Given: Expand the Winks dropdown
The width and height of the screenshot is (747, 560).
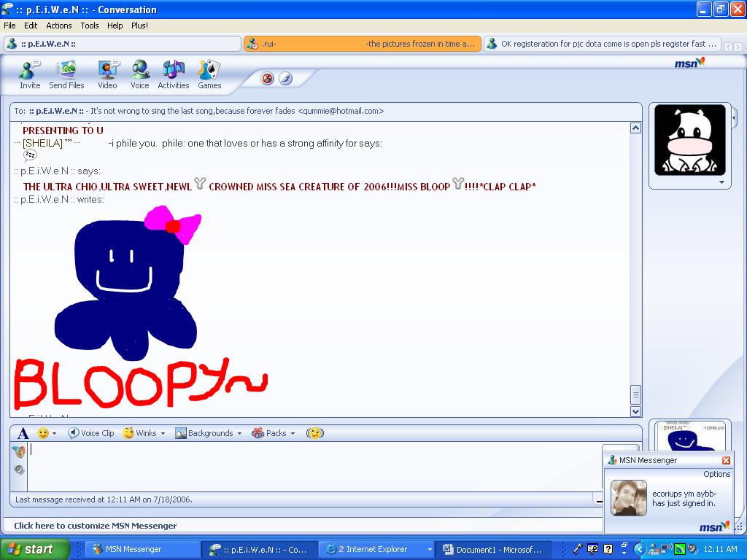Looking at the screenshot, I should pos(163,433).
